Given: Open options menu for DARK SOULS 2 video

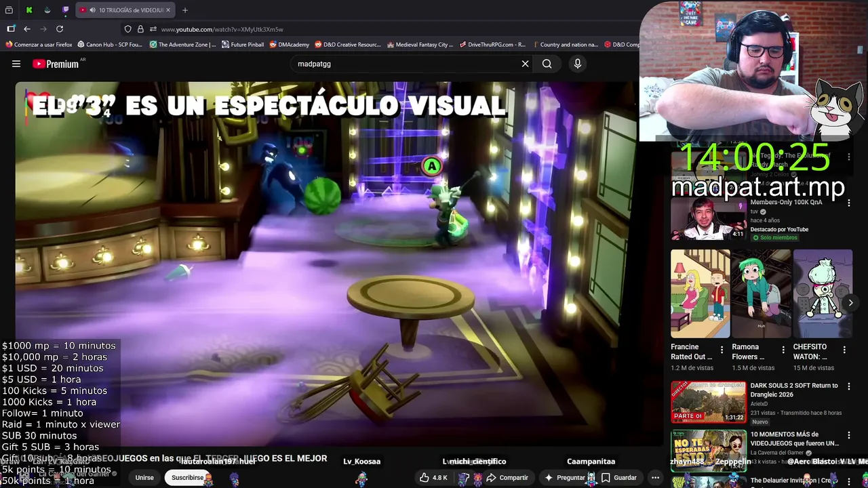Looking at the screenshot, I should 848,386.
